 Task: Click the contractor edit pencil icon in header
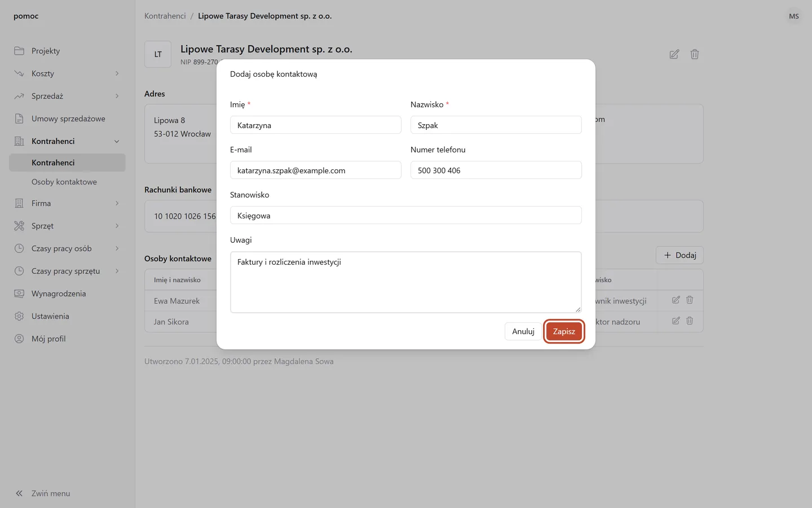[x=674, y=54]
